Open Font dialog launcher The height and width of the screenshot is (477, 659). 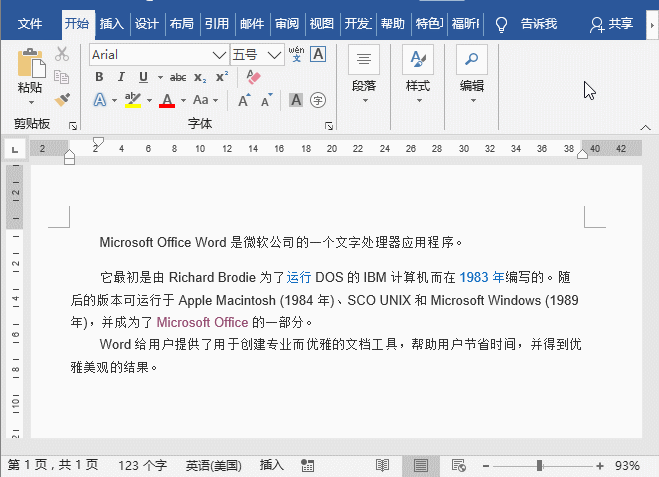click(x=329, y=126)
